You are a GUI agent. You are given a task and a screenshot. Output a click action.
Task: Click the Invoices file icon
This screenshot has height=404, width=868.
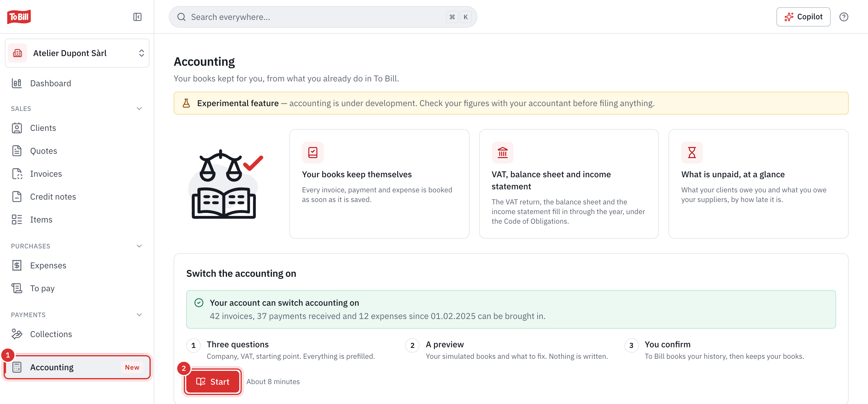(17, 174)
